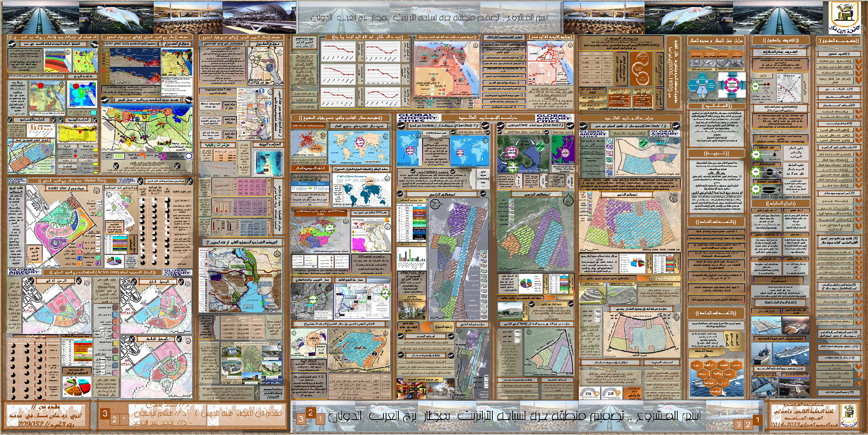Select circled number 3 on the corridor map
The image size is (868, 435).
266,121
